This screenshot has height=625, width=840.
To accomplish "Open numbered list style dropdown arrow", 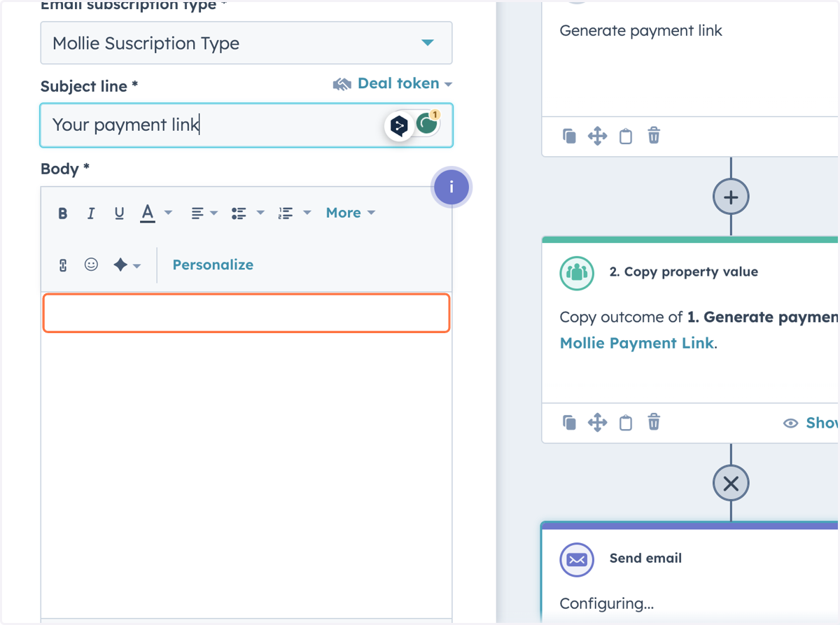I will coord(307,213).
